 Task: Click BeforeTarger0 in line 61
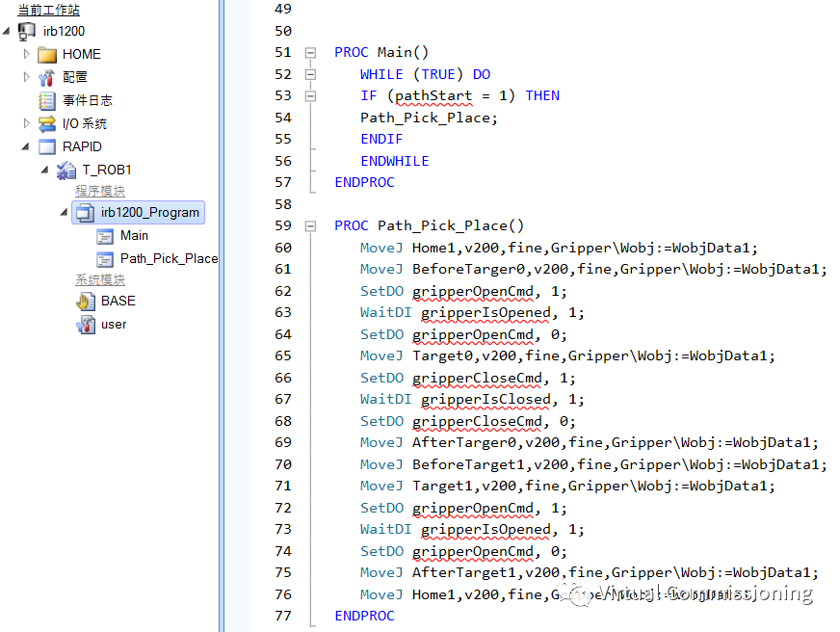click(x=468, y=270)
